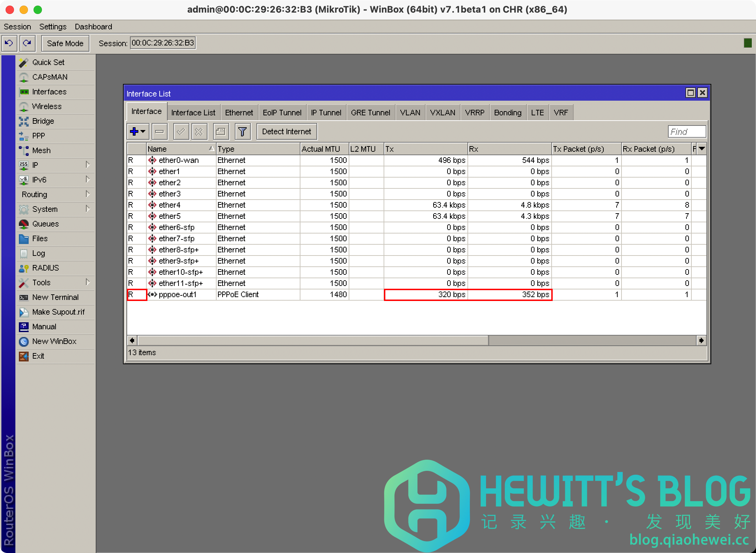Click the Find search field
This screenshot has height=553, width=756.
pos(686,132)
